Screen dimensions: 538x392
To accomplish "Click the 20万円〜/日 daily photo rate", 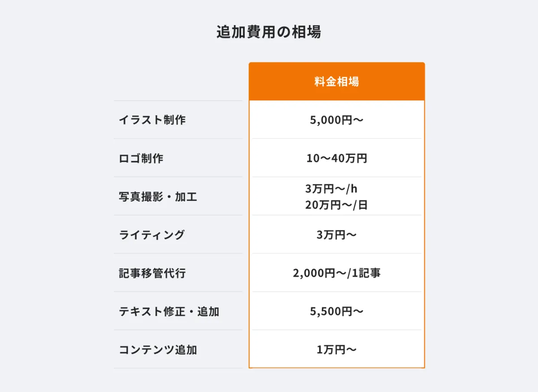I will [x=337, y=205].
